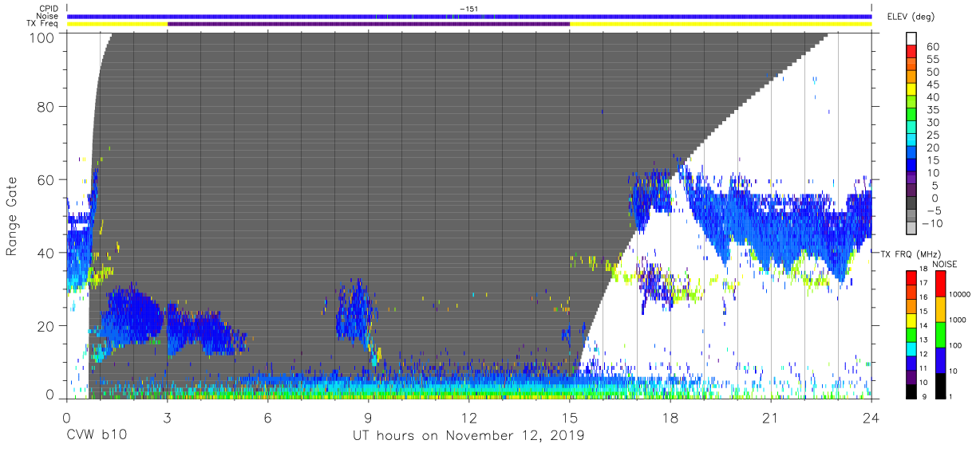Click the purple segment of TX Freq bar

[x=369, y=24]
